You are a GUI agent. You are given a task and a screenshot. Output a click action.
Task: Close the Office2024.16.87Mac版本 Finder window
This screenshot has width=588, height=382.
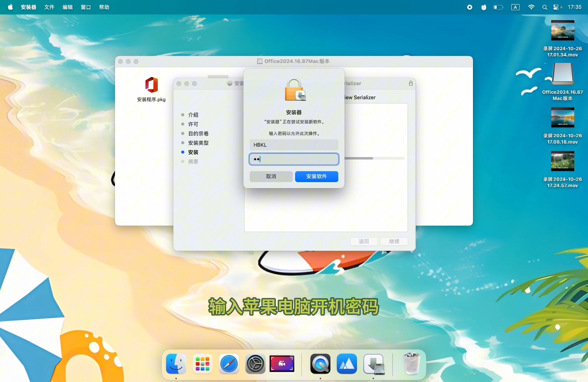click(x=121, y=62)
